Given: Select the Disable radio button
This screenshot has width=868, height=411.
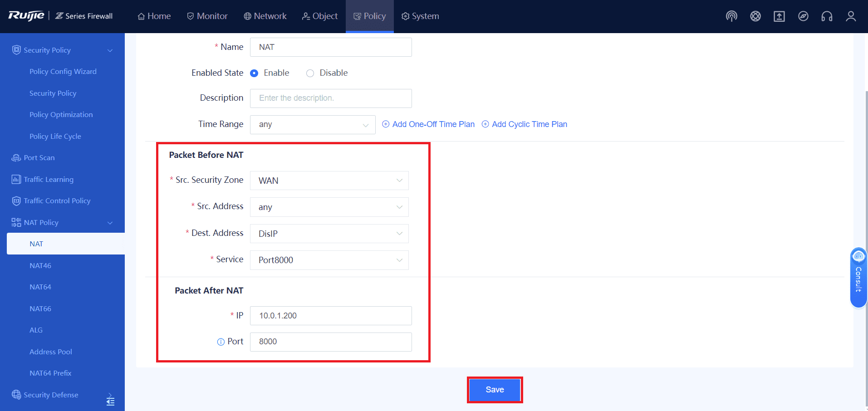Looking at the screenshot, I should tap(310, 73).
